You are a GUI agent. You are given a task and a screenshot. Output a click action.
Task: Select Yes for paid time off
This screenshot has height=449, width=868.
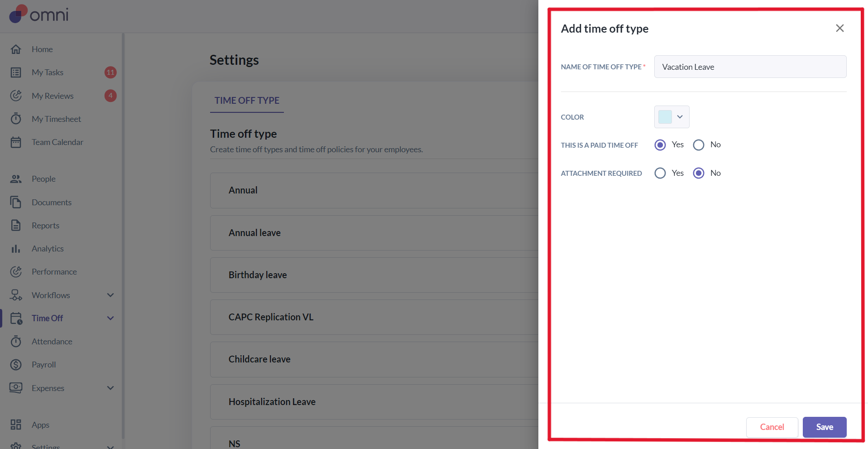coord(660,145)
